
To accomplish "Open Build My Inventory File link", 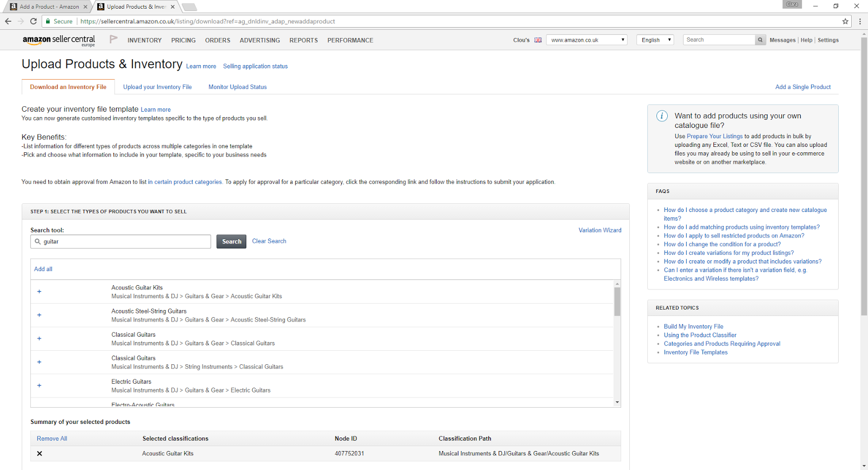I will tap(693, 327).
